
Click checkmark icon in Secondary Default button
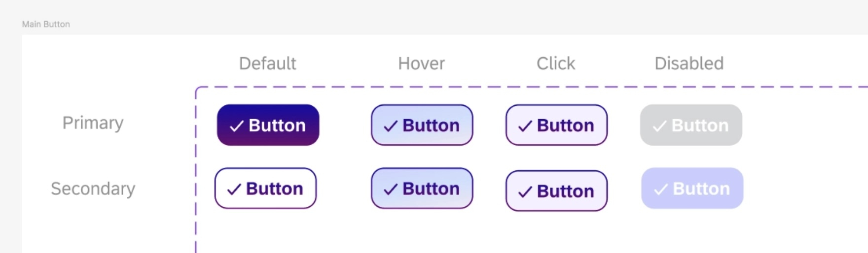[x=234, y=189]
